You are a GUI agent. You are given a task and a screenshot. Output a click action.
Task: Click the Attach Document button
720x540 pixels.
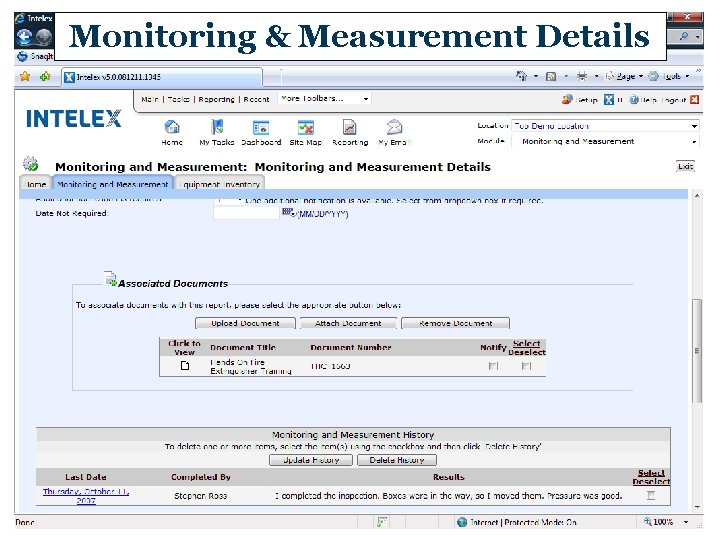(348, 323)
